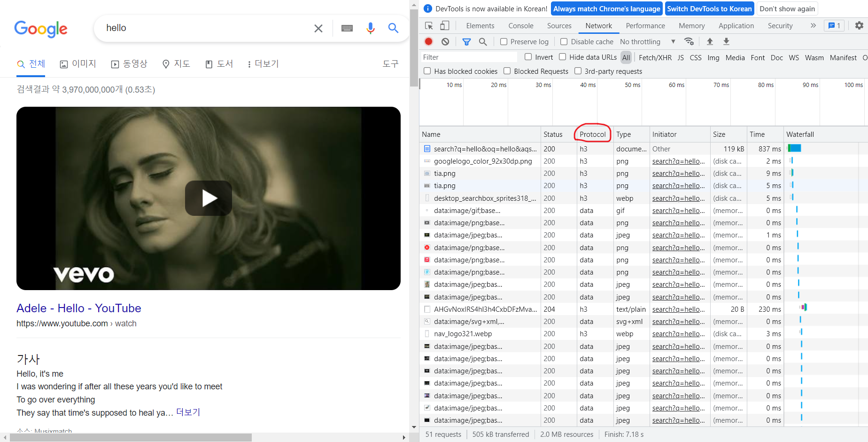Open 도구 search tools
This screenshot has width=868, height=442.
coord(390,64)
